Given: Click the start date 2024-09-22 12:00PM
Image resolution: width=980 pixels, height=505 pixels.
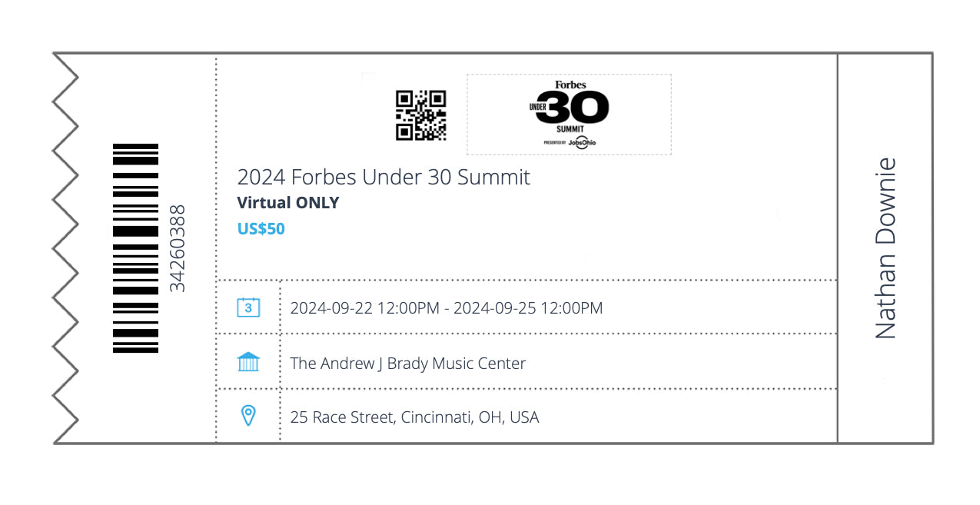Looking at the screenshot, I should pyautogui.click(x=364, y=308).
